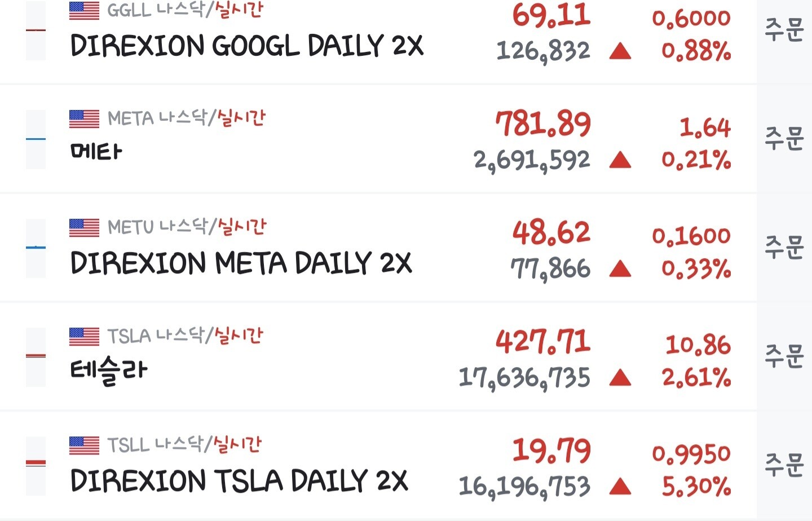Open the mini candle chart for TSLL
Screen dimensions: 812x521
pyautogui.click(x=36, y=465)
